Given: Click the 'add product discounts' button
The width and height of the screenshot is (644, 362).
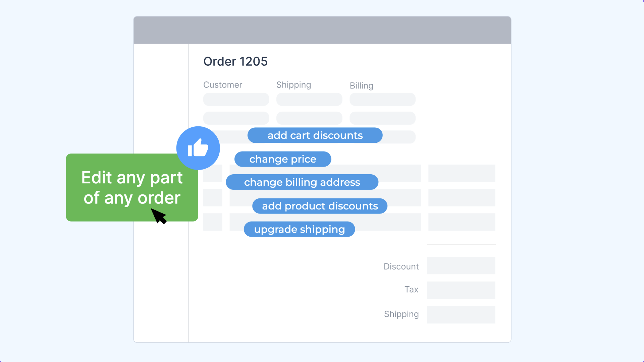Looking at the screenshot, I should coord(320,206).
